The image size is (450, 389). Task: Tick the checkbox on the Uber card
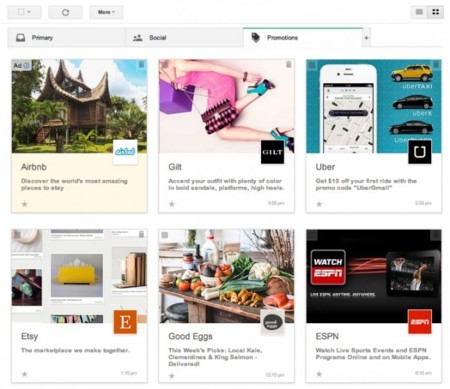click(x=312, y=65)
